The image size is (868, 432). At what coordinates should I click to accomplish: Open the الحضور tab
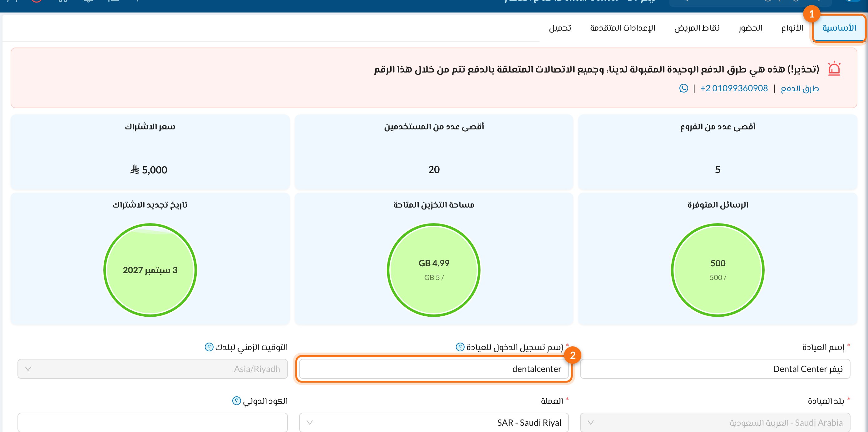click(x=750, y=28)
